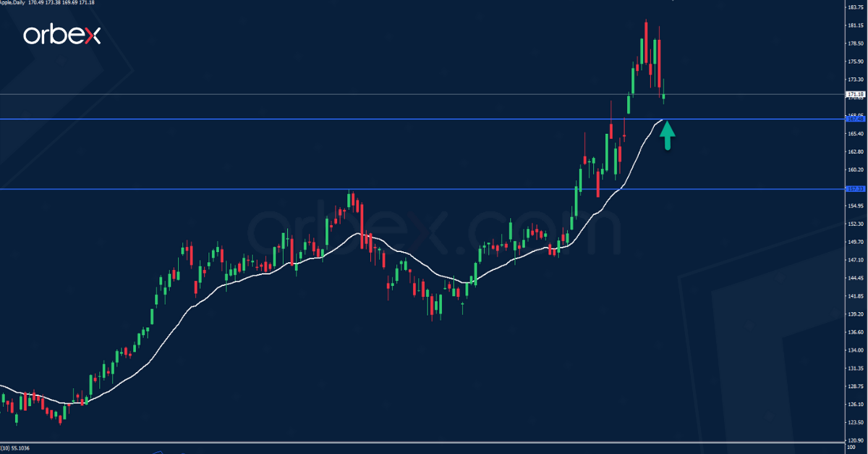Click the 149.70 price axis label
The image size is (868, 454).
857,243
